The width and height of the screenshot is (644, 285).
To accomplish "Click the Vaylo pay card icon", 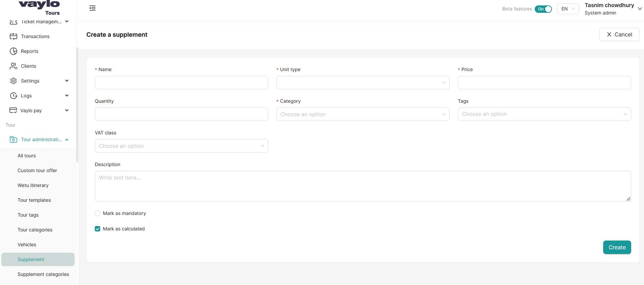I will [13, 110].
